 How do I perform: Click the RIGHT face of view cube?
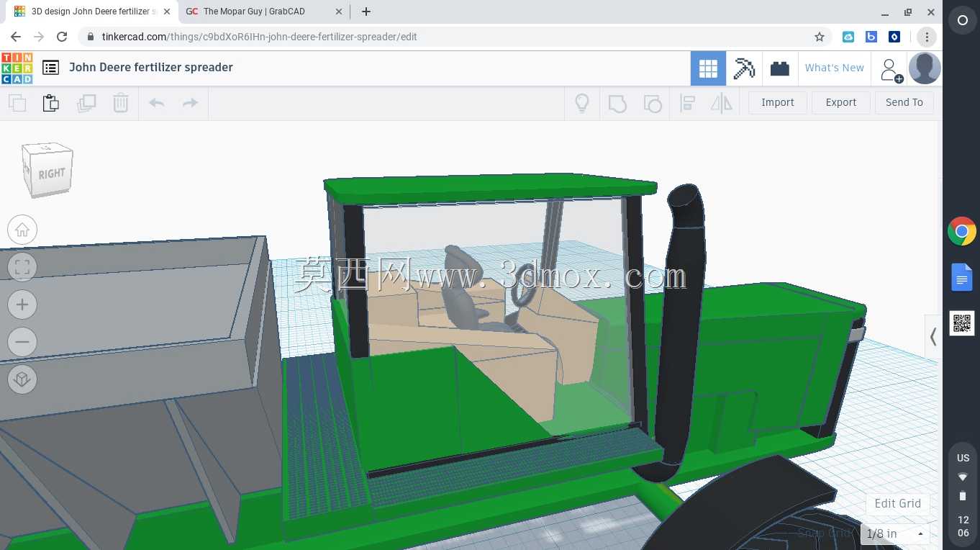pyautogui.click(x=52, y=173)
